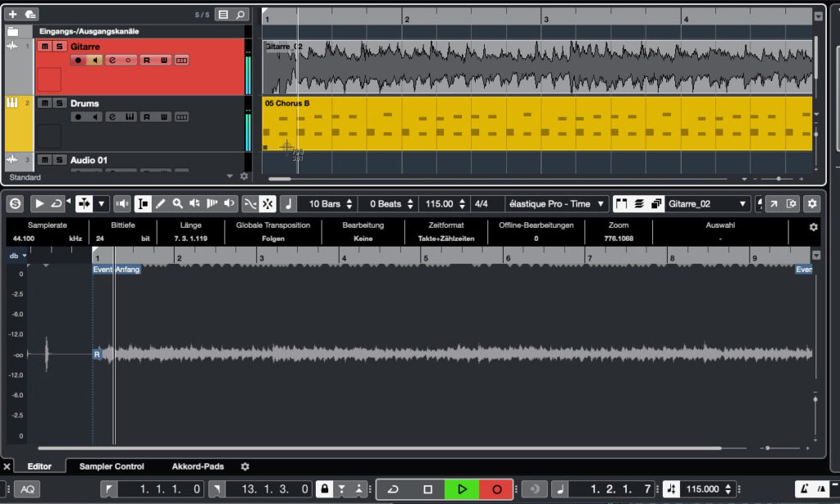The height and width of the screenshot is (504, 840).
Task: Adjust the editor tempo 115.00 stepper
Action: pyautogui.click(x=463, y=204)
